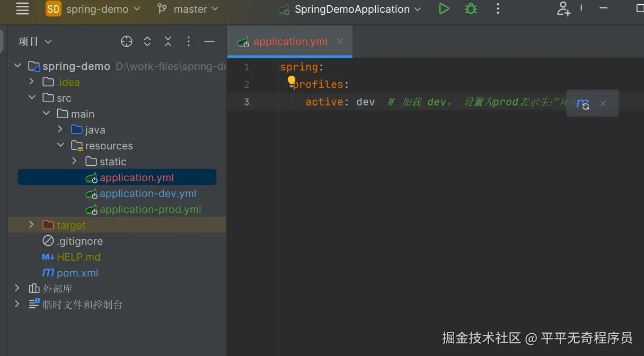Click the git branch icon
Screen dimensions: 644x356
(x=162, y=9)
